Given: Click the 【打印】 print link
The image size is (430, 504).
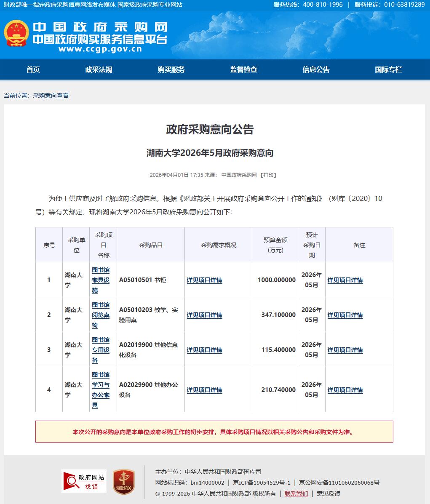Looking at the screenshot, I should click(x=269, y=175).
